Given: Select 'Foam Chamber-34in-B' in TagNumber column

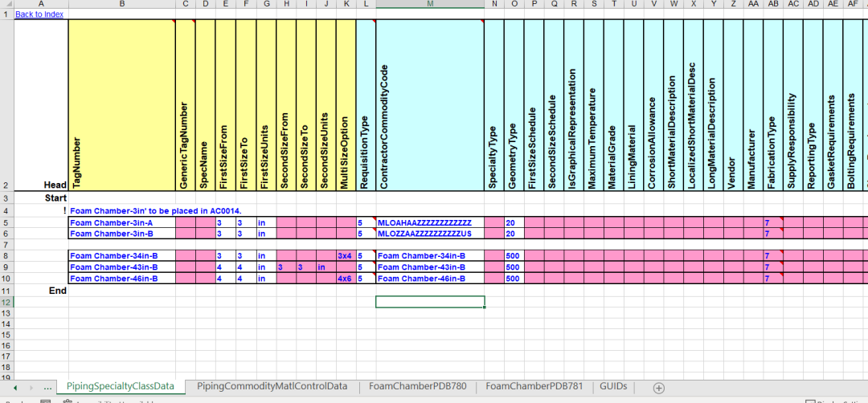Looking at the screenshot, I should pyautogui.click(x=122, y=256).
